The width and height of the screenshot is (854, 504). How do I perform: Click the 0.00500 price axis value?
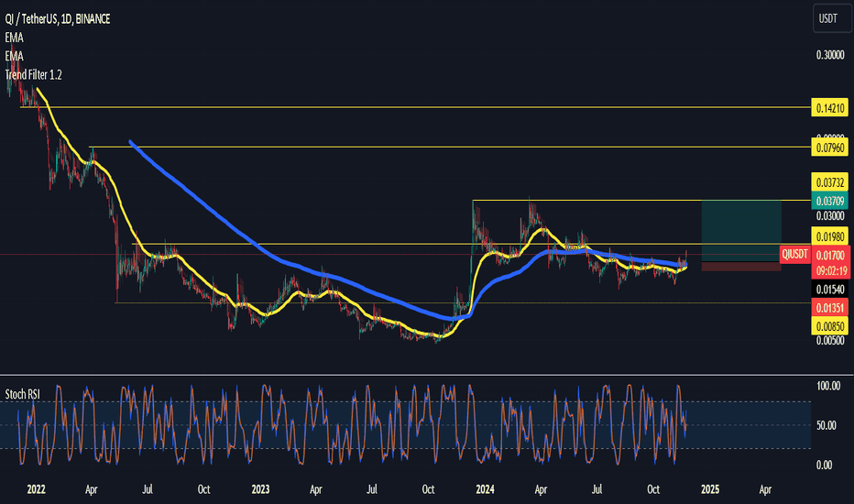[830, 341]
